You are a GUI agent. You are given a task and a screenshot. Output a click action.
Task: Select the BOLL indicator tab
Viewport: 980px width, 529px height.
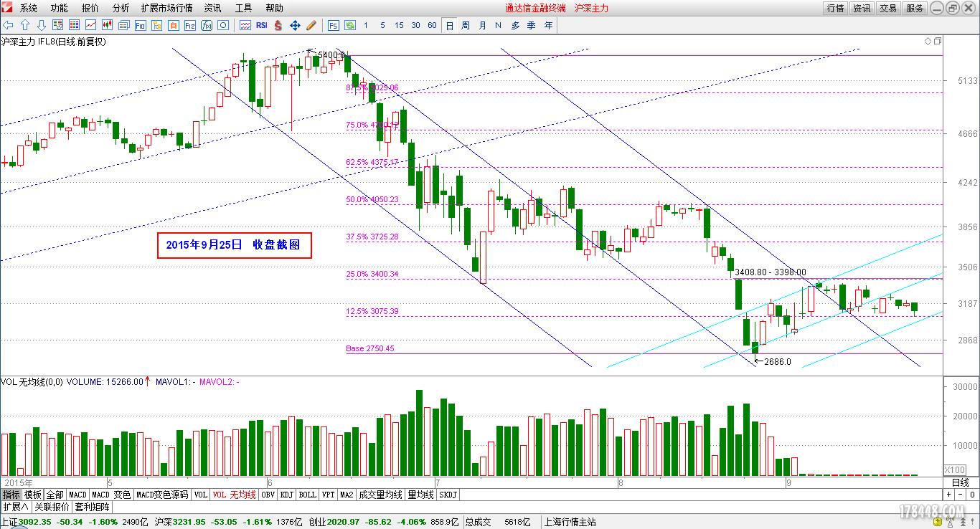[308, 495]
